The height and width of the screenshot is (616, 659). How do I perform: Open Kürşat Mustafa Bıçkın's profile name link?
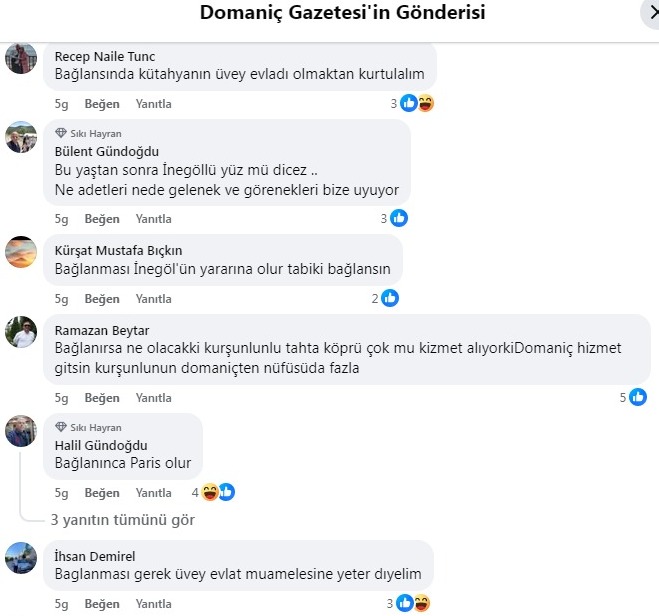click(x=118, y=251)
